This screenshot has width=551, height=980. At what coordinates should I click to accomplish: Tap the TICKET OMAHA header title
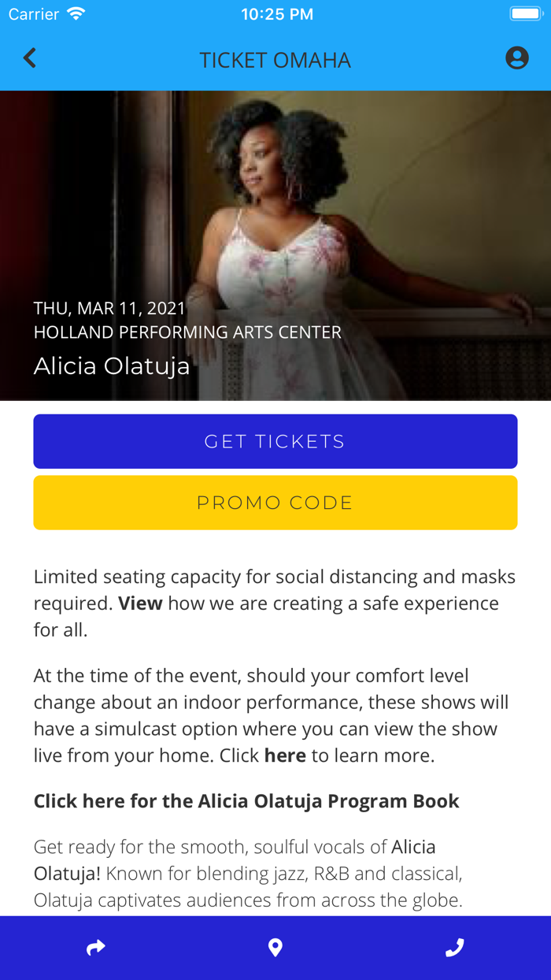click(275, 59)
